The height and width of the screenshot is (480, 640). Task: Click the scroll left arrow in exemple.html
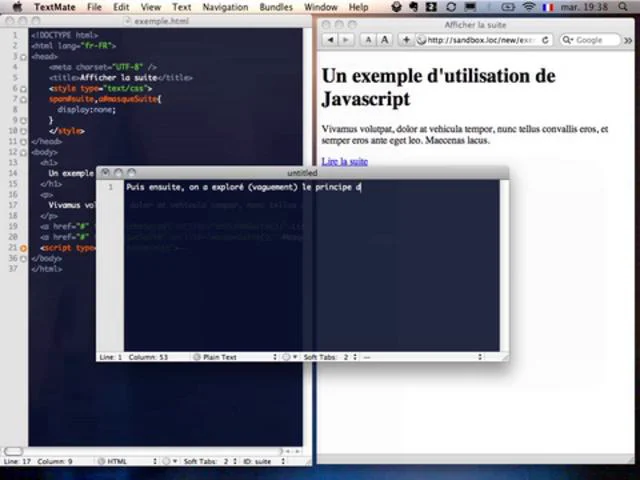click(289, 451)
